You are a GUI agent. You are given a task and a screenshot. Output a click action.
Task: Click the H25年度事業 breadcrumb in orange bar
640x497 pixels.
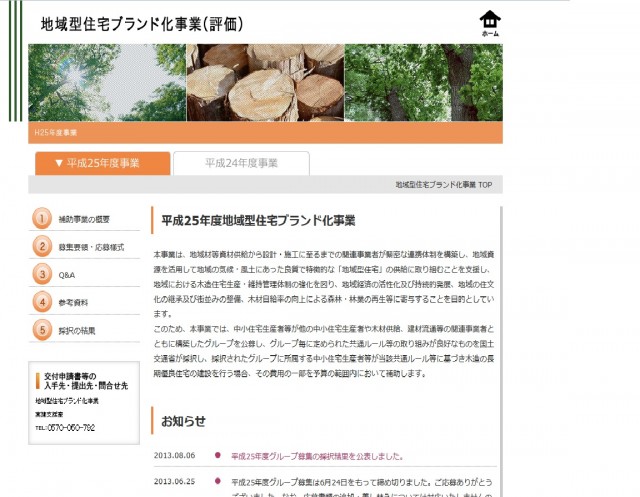[56, 132]
